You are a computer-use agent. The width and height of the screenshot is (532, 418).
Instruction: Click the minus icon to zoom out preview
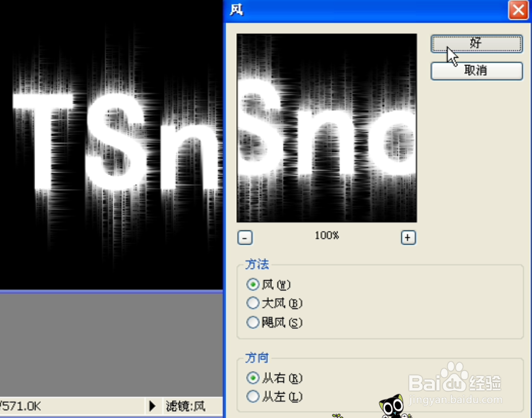[245, 237]
